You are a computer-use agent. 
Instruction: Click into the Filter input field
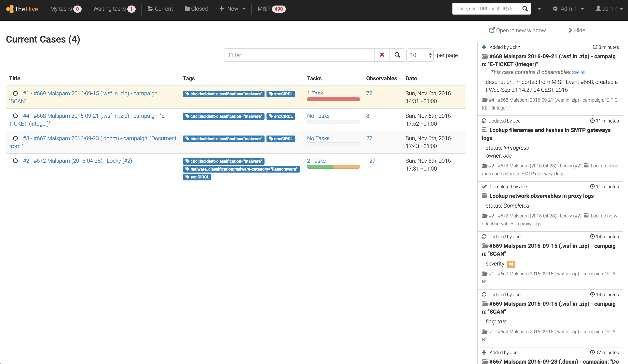pyautogui.click(x=299, y=55)
